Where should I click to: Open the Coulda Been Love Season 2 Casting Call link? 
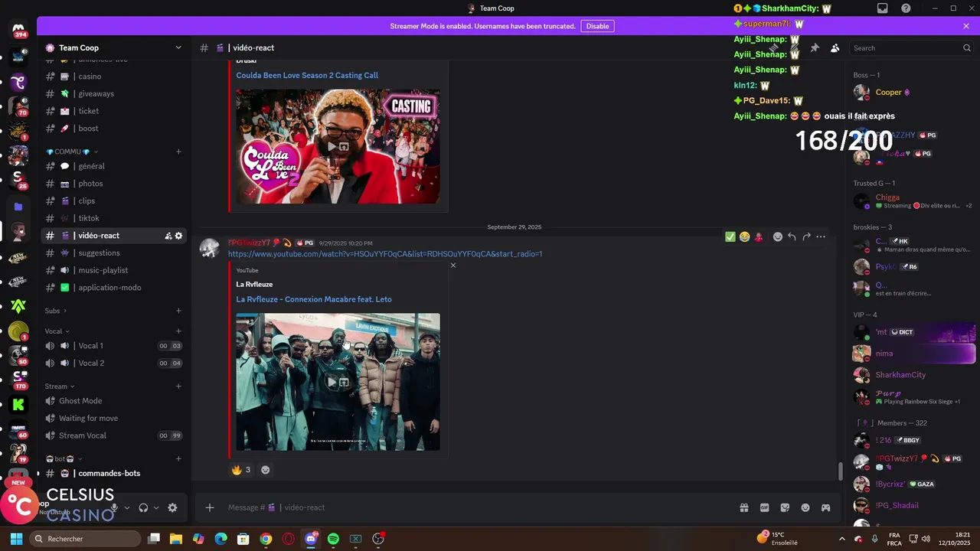coord(307,75)
